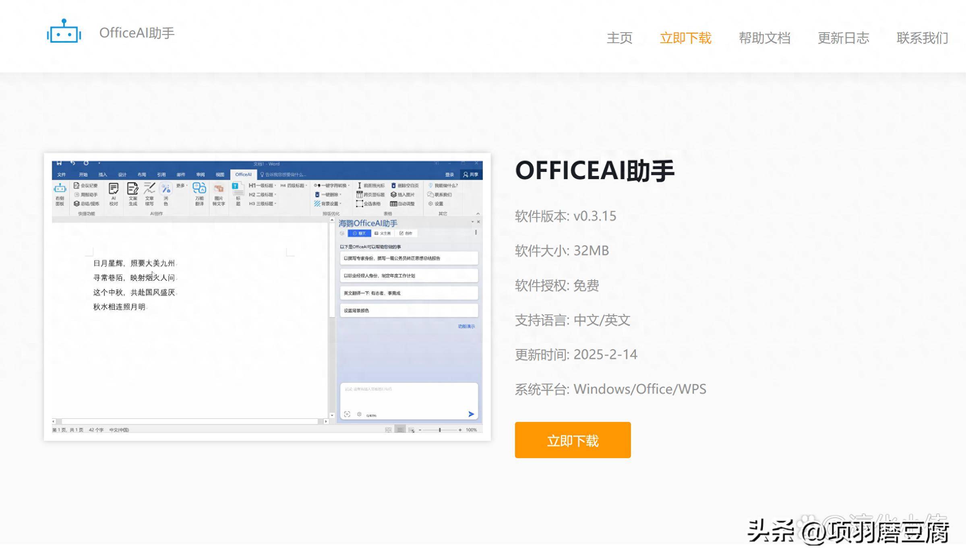Image resolution: width=966 pixels, height=560 pixels.
Task: Click the 功能演示 link in AI panel
Action: click(x=466, y=326)
